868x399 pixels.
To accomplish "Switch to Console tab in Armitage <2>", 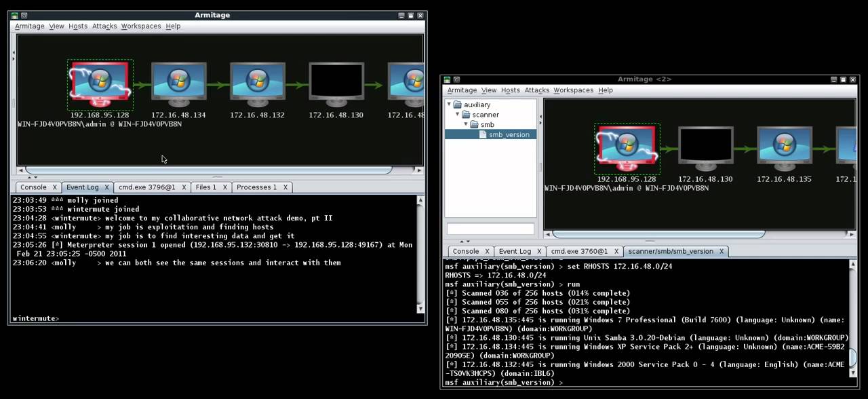I will [x=466, y=251].
